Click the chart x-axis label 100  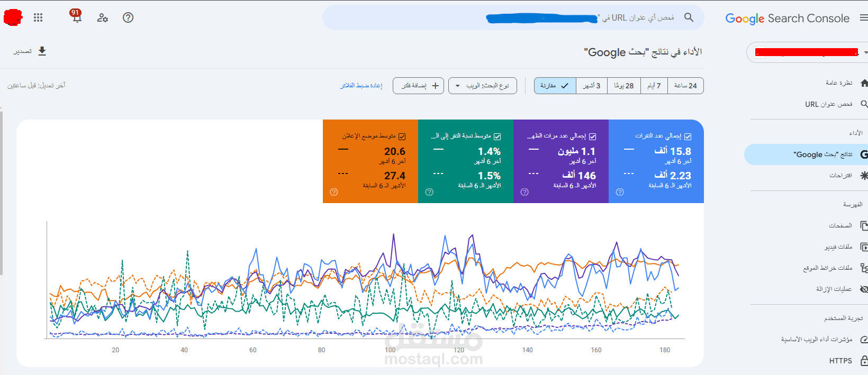[x=390, y=350]
